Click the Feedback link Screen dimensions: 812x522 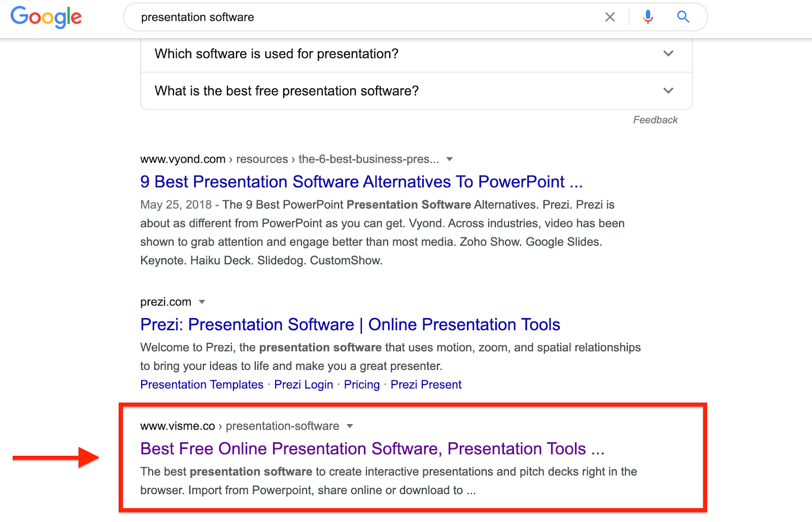[655, 120]
